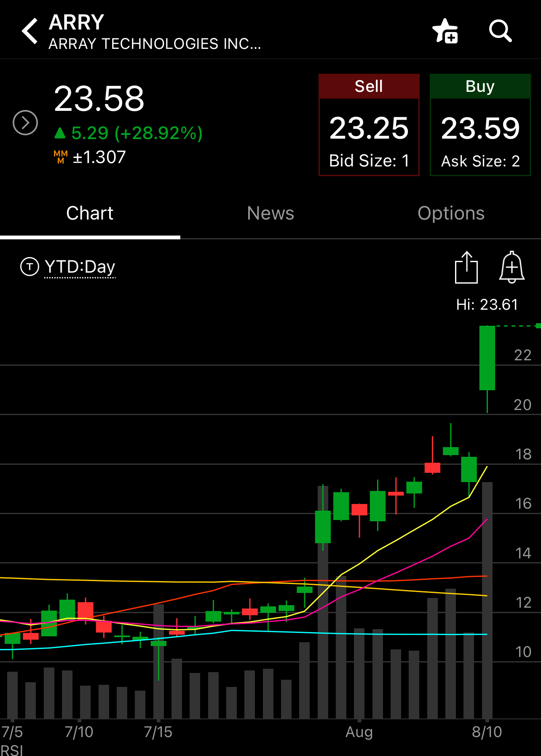Tap the 7/10 date axis label
Screen dimensions: 541x756
coord(79,732)
